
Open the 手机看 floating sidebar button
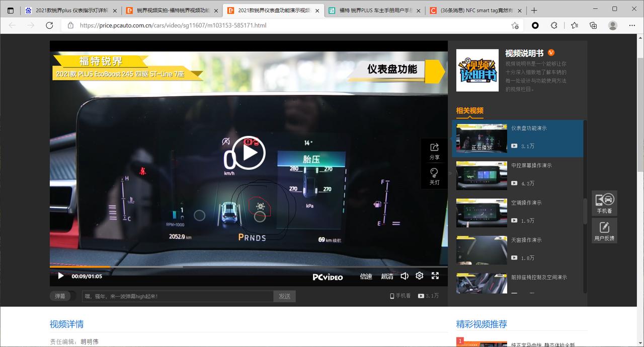[604, 203]
